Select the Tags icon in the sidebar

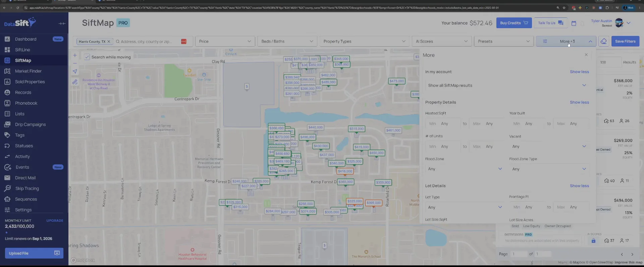7,135
